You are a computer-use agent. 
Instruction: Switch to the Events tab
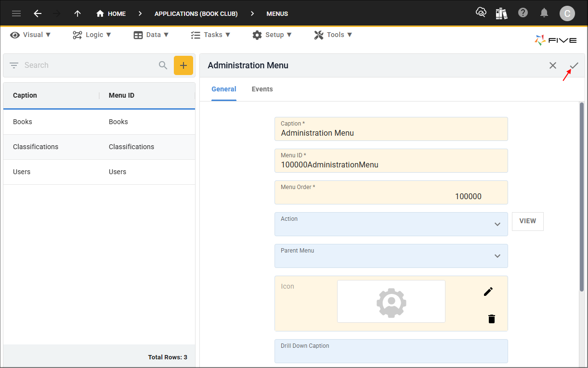coord(262,89)
